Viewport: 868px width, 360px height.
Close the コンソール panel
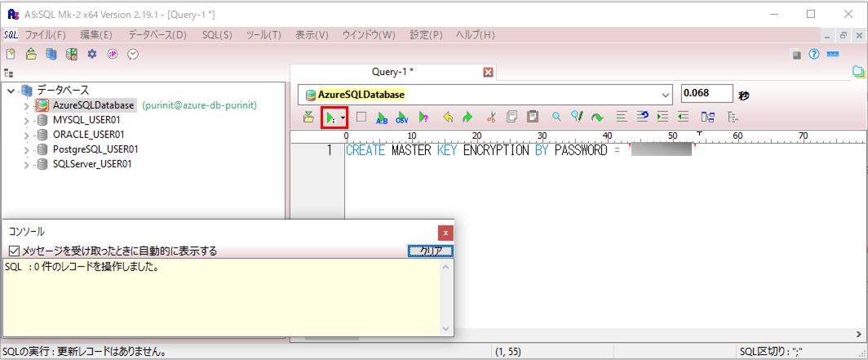(x=445, y=233)
